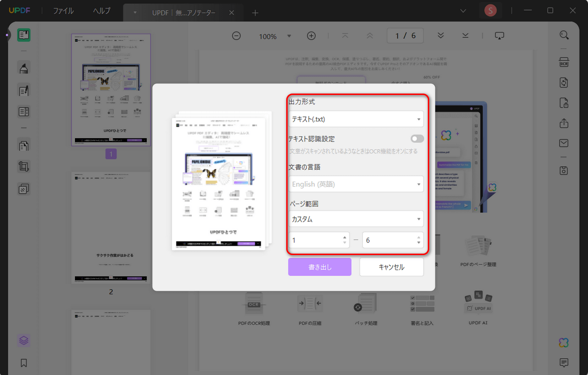The image size is (588, 375).
Task: Click the search magnifier icon
Action: [x=564, y=35]
